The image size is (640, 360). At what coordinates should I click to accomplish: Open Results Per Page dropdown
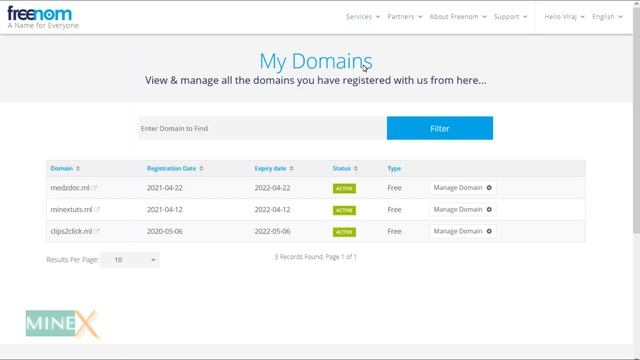[130, 260]
